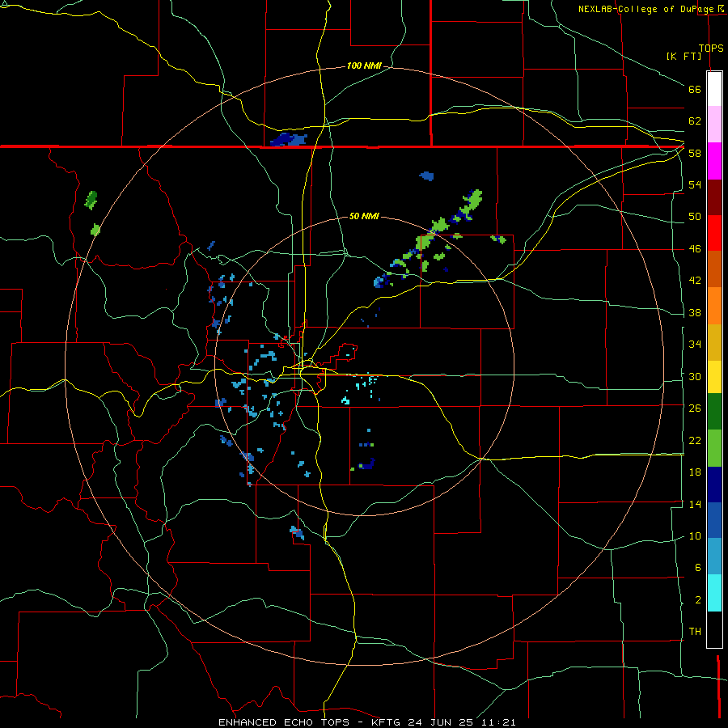Viewport: 728px width, 728px height.
Task: Select the dark green legend swatch
Action: tap(714, 412)
